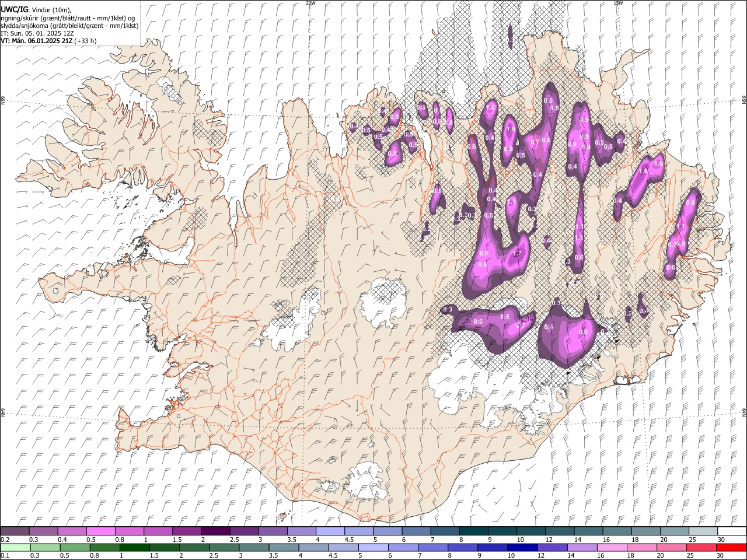Screen dimensions: 747x560
Task: Click the palest green 0.1–0.3 swatch, lower legend
Action: (15, 548)
